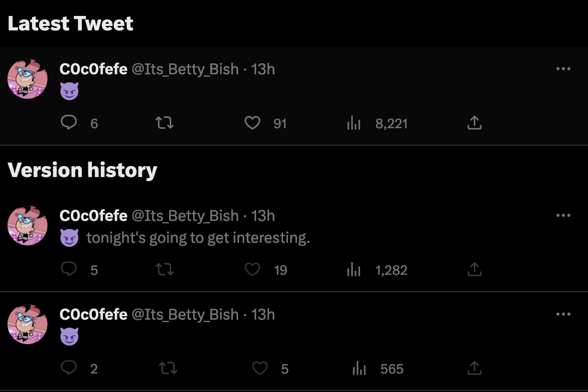Share the oldest version tweet with 565 views
This screenshot has width=588, height=392.
pos(474,368)
